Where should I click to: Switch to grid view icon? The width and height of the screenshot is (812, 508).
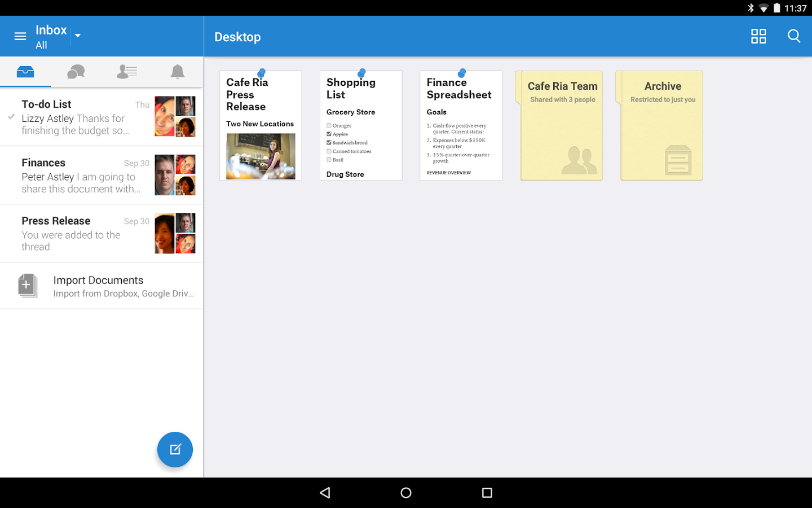[758, 37]
